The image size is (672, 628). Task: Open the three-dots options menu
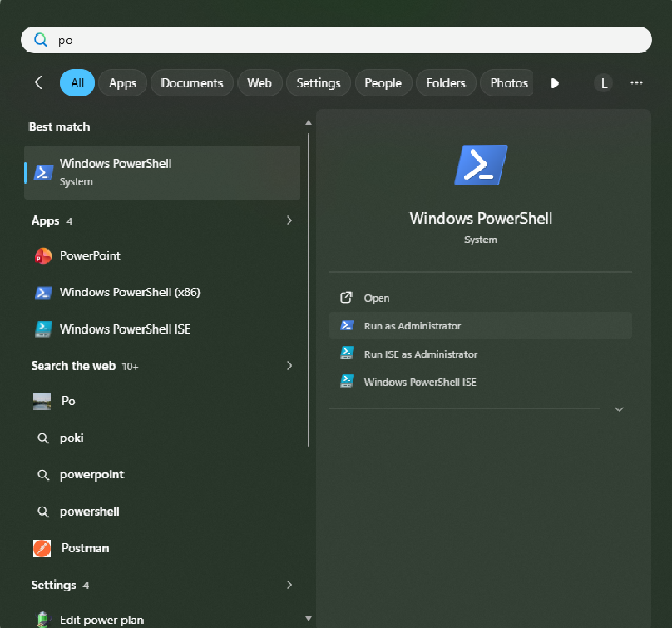click(x=636, y=82)
